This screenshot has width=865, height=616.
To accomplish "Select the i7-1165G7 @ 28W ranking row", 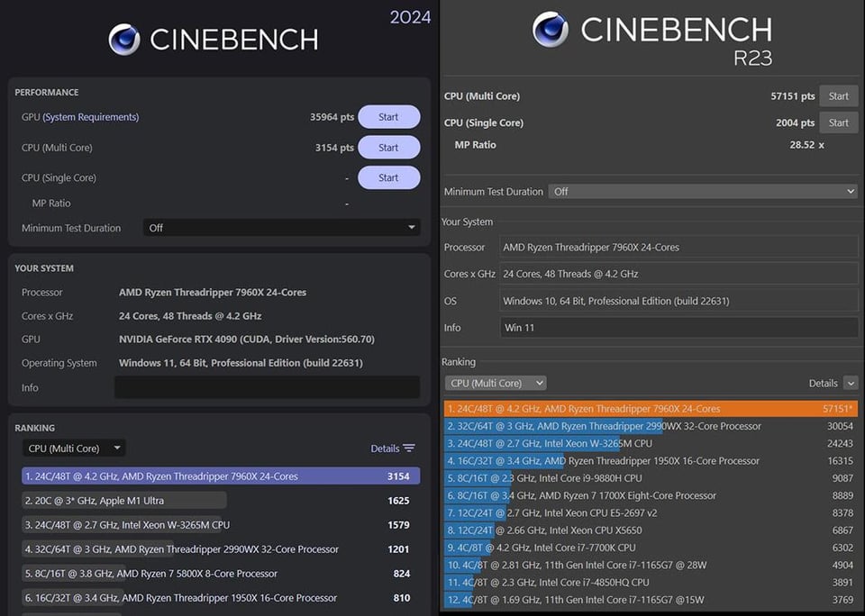I will point(651,565).
